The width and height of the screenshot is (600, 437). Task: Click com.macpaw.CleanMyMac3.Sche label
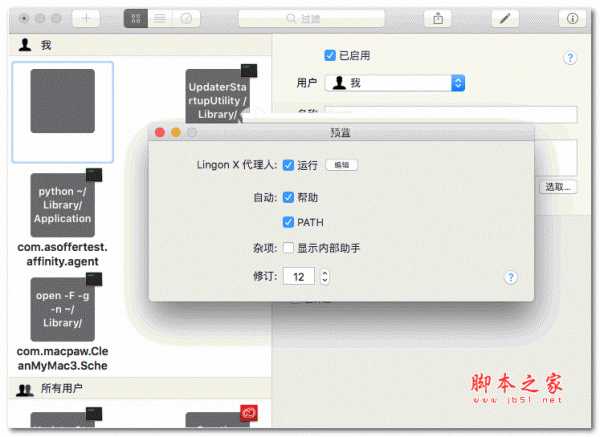62,358
